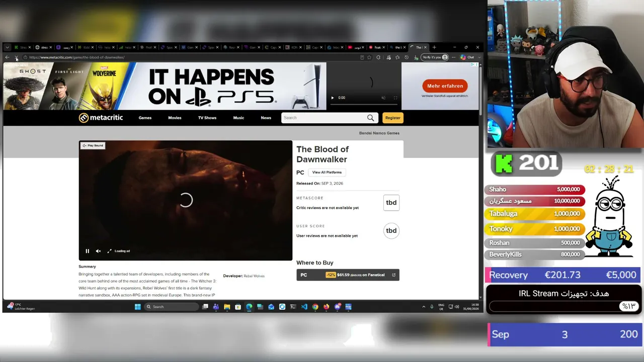Click the Where to Buy heading
This screenshot has height=362, width=644.
pos(315,263)
